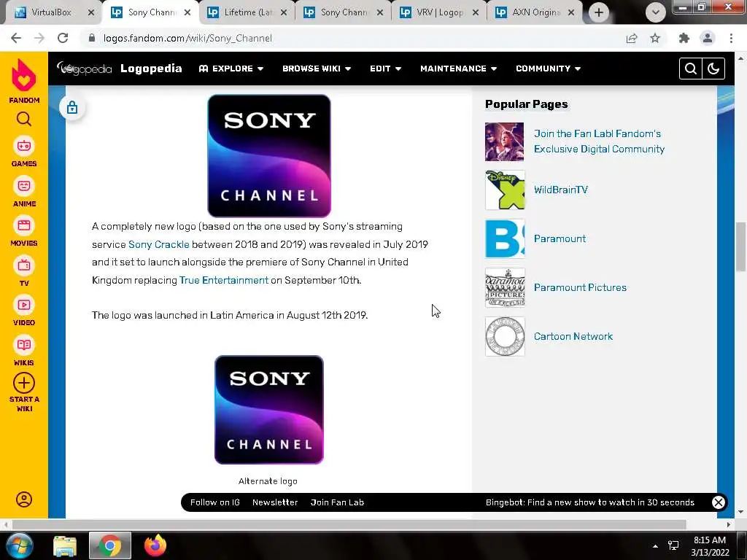This screenshot has height=560, width=747.
Task: Open the Fandom sidebar search icon
Action: [24, 119]
